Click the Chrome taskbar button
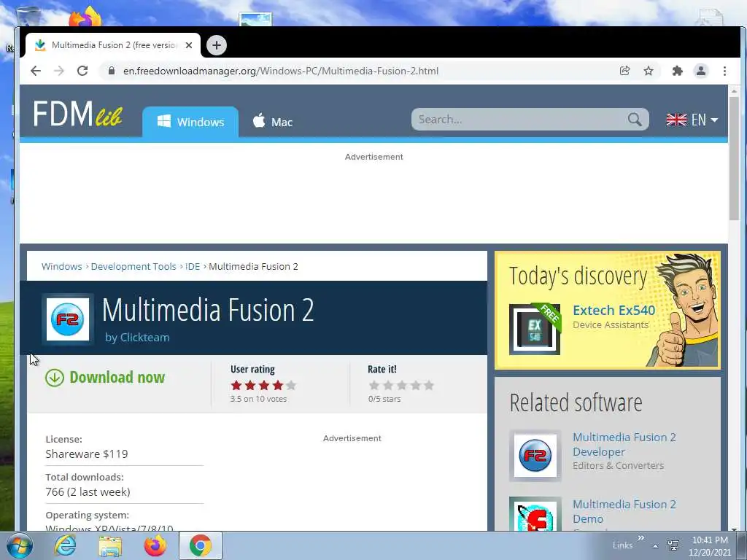Viewport: 747px width, 560px height. pos(201,545)
